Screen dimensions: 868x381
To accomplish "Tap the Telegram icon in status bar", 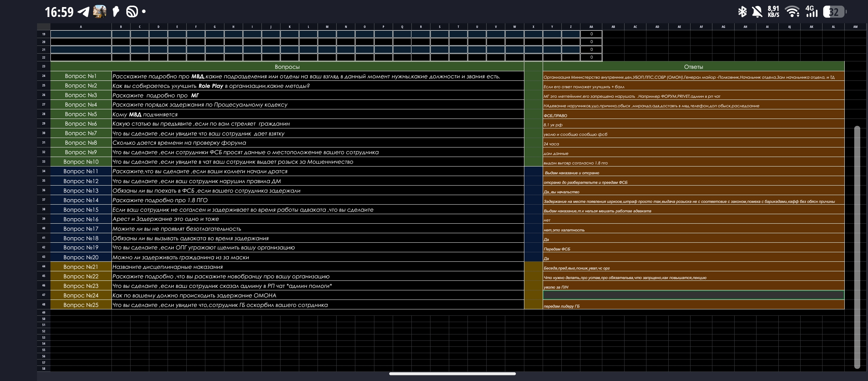I will point(84,12).
